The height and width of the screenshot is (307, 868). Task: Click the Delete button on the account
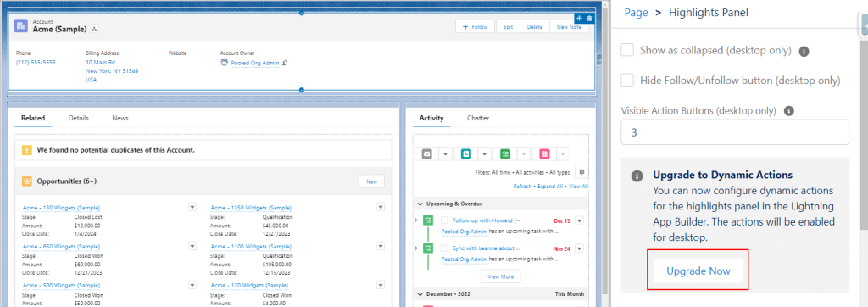[535, 26]
